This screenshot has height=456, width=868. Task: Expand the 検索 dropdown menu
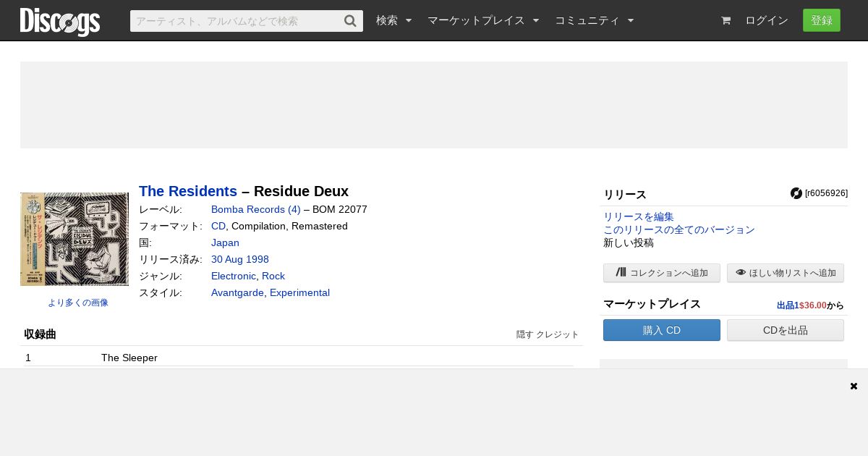pyautogui.click(x=393, y=20)
